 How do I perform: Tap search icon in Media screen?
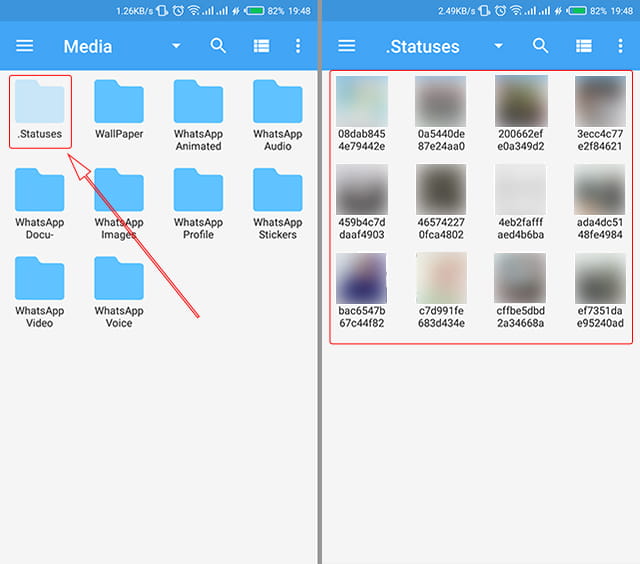click(x=218, y=46)
